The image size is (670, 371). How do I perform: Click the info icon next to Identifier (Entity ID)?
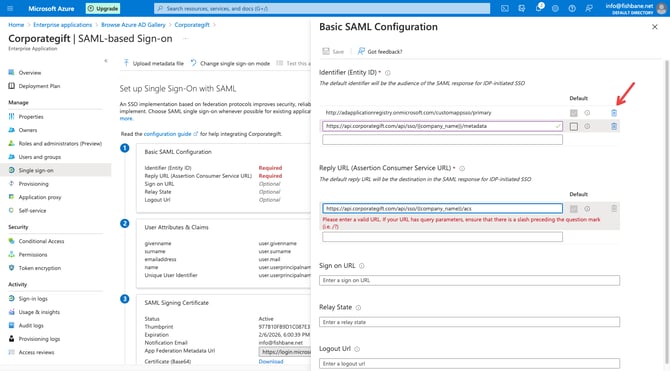388,73
